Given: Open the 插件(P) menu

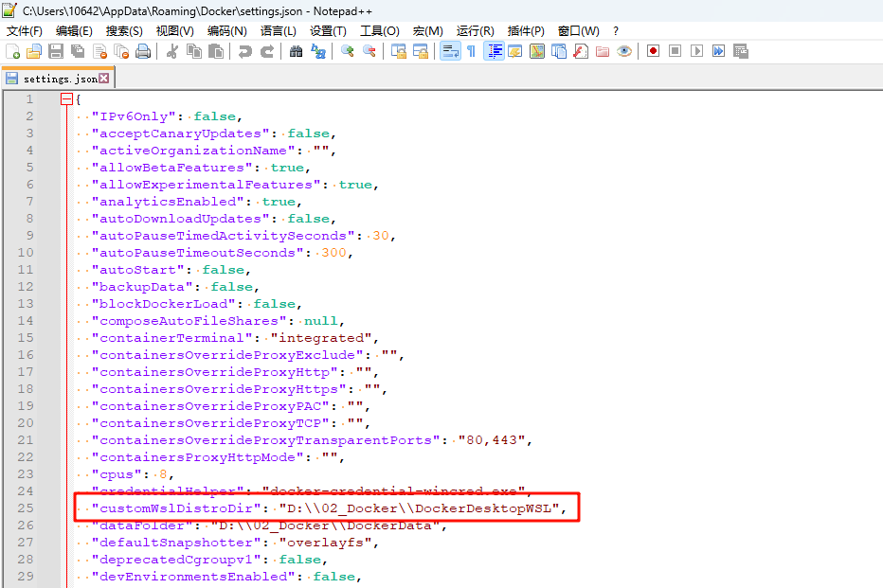Looking at the screenshot, I should pyautogui.click(x=526, y=31).
